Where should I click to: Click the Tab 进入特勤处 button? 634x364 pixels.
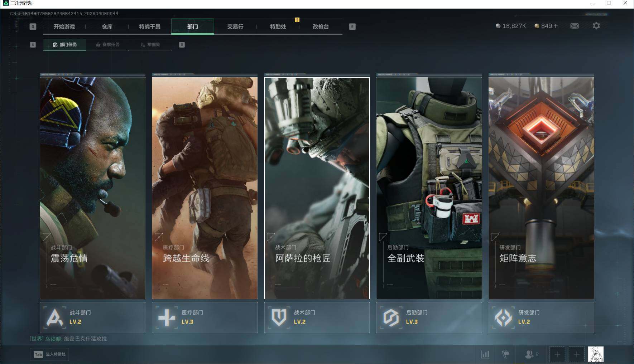click(49, 354)
